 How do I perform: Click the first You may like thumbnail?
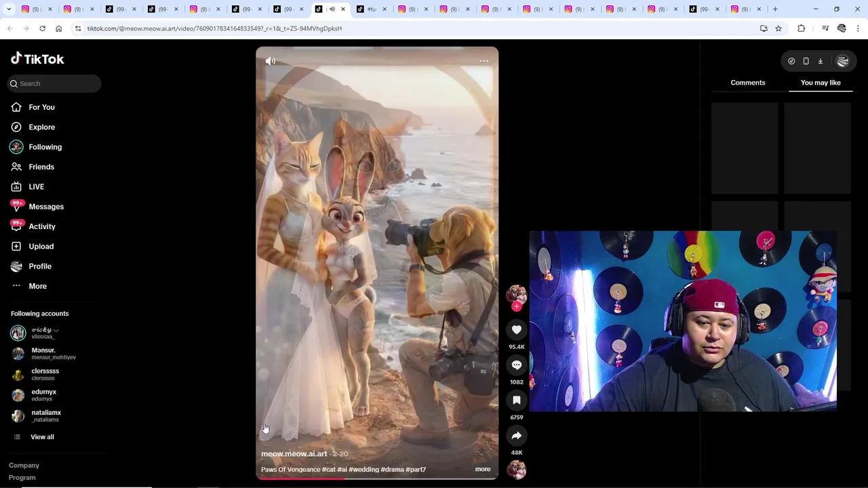pos(745,148)
